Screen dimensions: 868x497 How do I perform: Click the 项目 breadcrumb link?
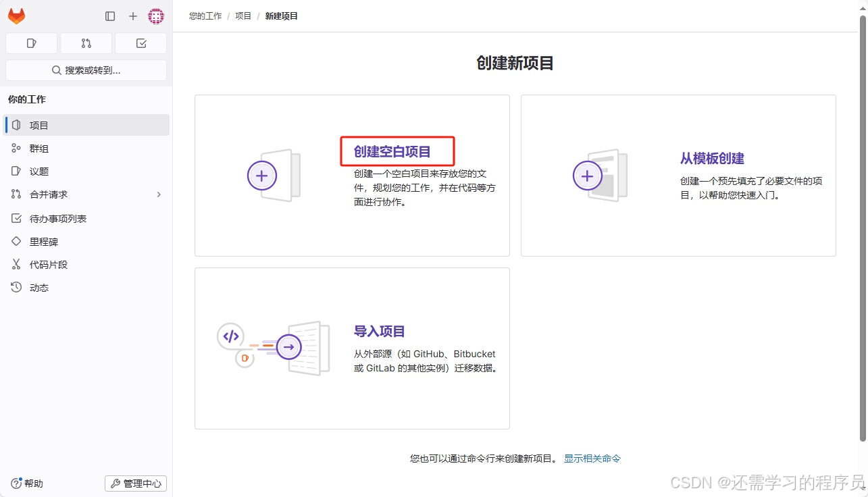point(243,16)
